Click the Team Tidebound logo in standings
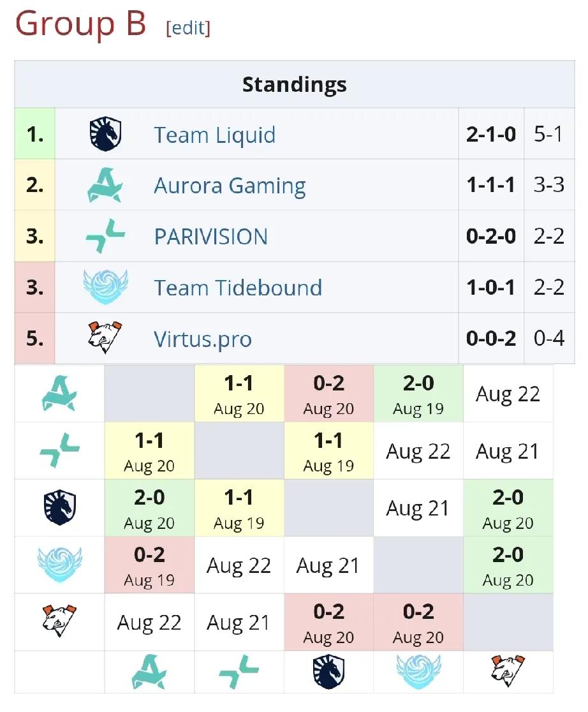588x712 pixels. [x=105, y=286]
